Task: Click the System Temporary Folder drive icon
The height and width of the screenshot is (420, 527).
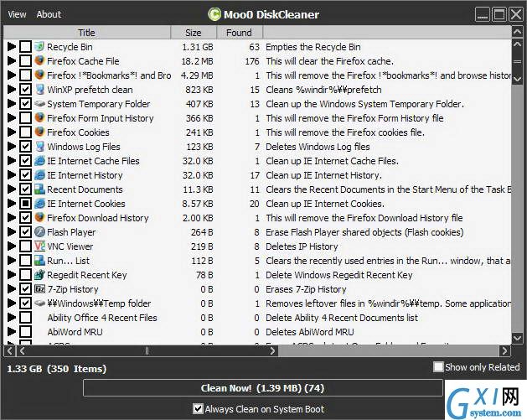Action: coord(39,103)
